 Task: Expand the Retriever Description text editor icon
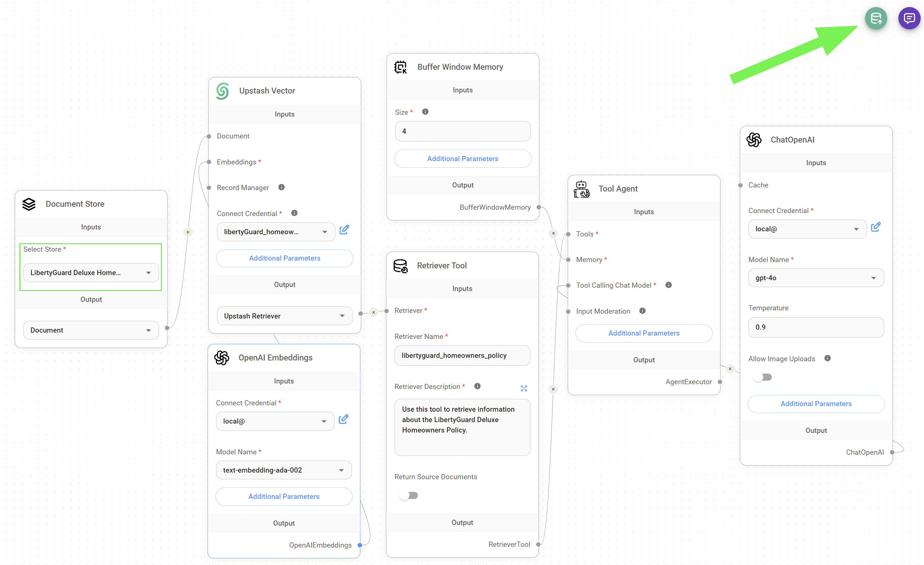point(524,388)
